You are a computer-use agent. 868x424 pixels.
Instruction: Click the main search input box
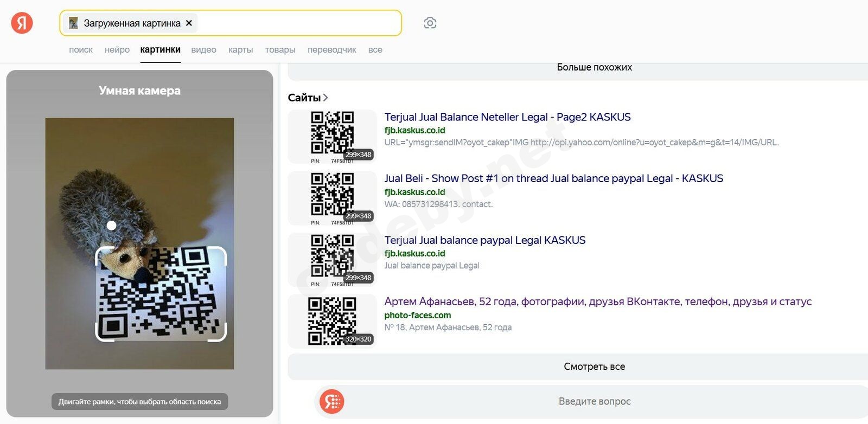pyautogui.click(x=231, y=23)
